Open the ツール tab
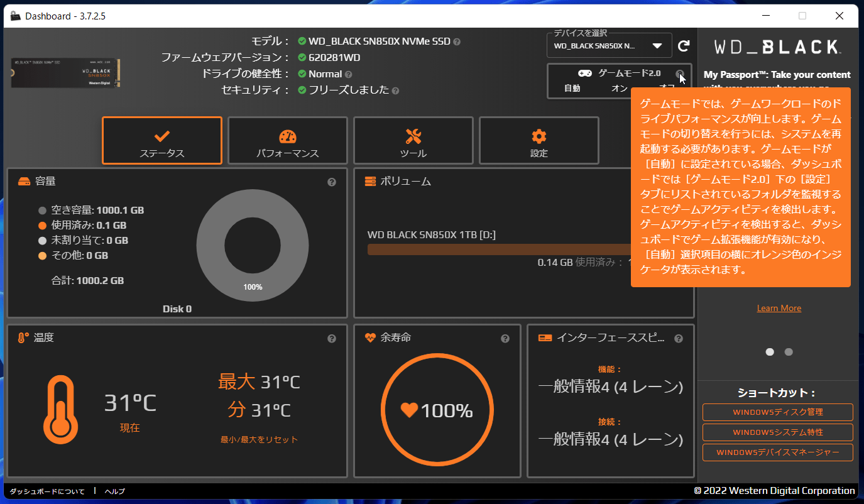This screenshot has width=864, height=504. coord(413,141)
